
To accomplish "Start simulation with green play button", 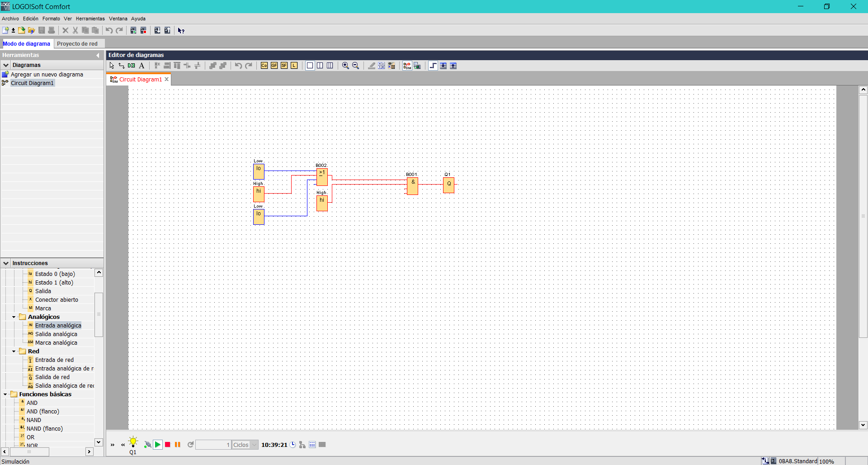I will click(158, 445).
